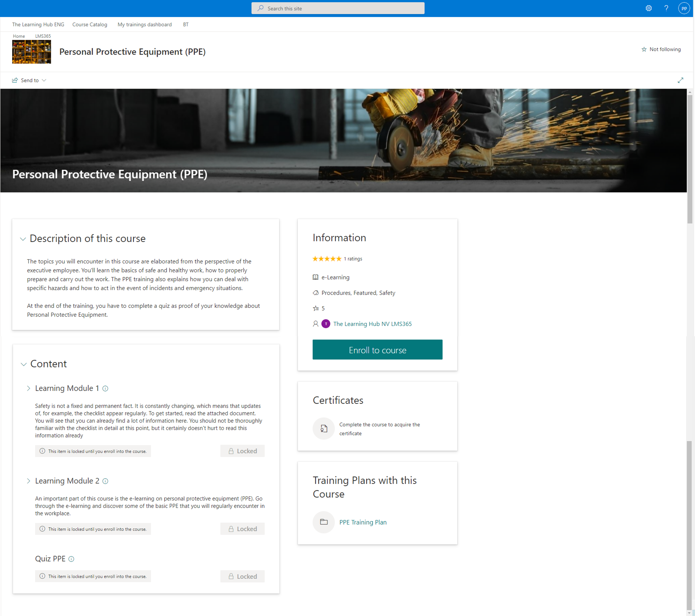The height and width of the screenshot is (616, 695).
Task: Click the Enroll to course button
Action: pos(377,350)
